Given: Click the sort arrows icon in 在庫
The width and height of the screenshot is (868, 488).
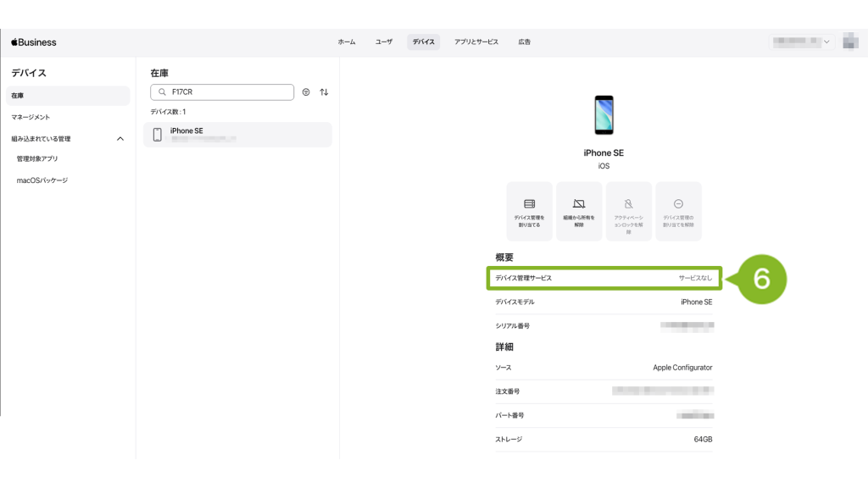Looking at the screenshot, I should click(324, 92).
